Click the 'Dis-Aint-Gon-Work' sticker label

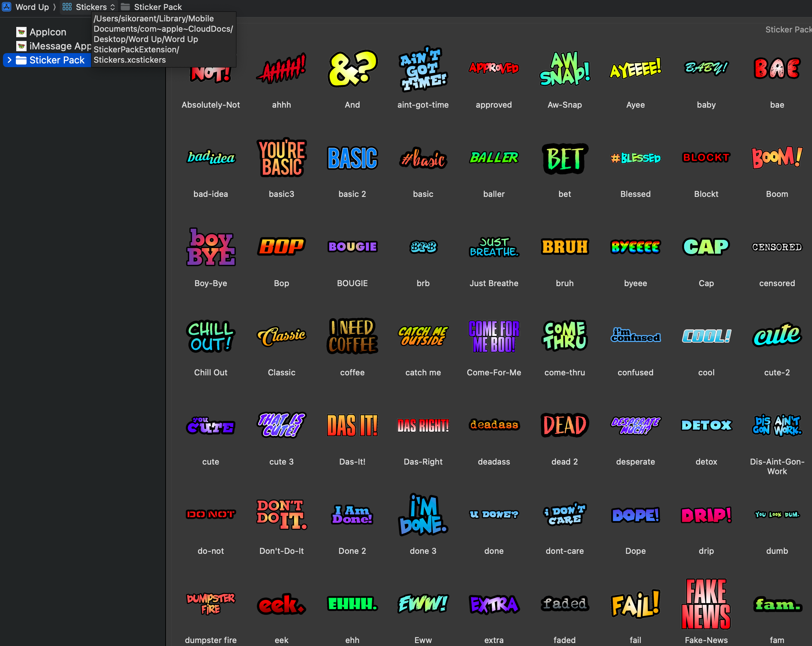[777, 466]
